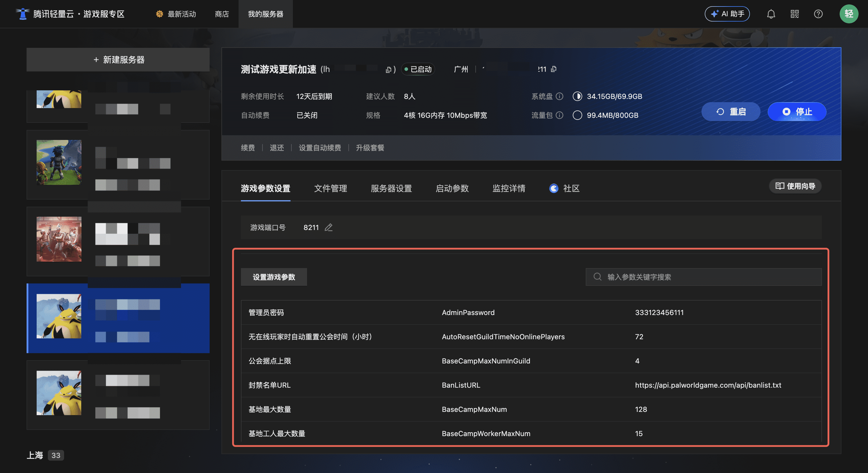Open the AI 助手 assistant
The image size is (868, 473).
coord(727,14)
